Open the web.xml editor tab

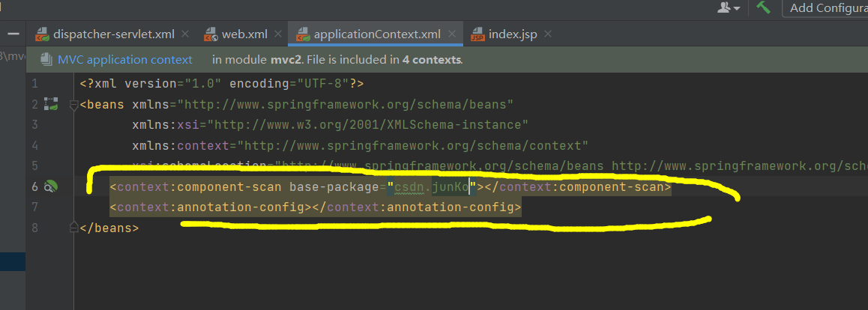244,34
